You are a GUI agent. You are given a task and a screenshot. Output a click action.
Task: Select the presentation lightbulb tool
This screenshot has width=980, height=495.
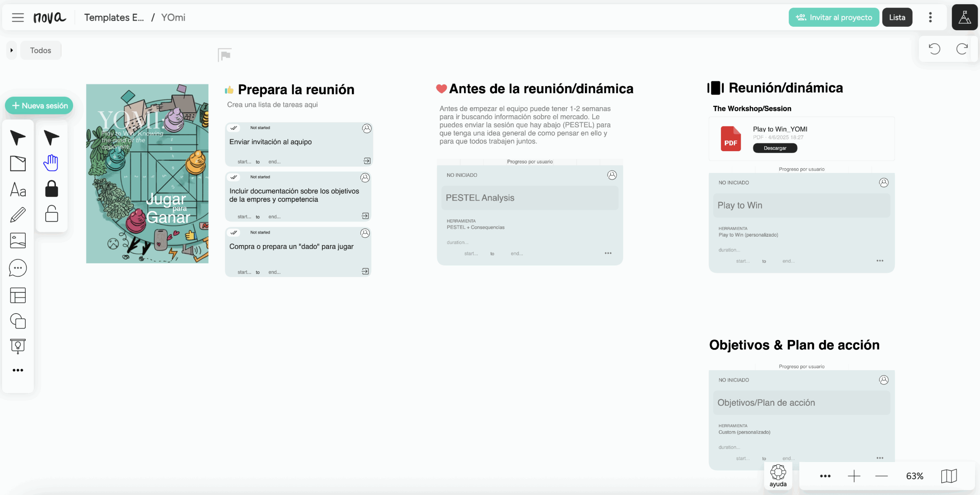tap(18, 346)
